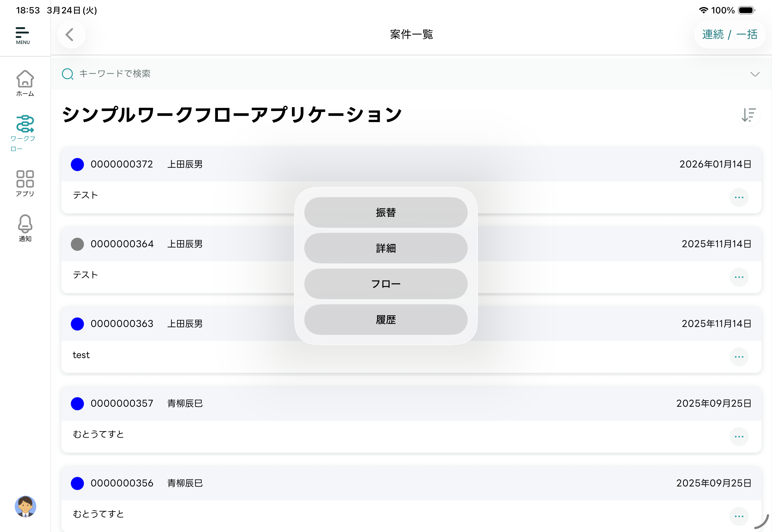Click the 連続 link
This screenshot has height=532, width=772.
pyautogui.click(x=713, y=34)
